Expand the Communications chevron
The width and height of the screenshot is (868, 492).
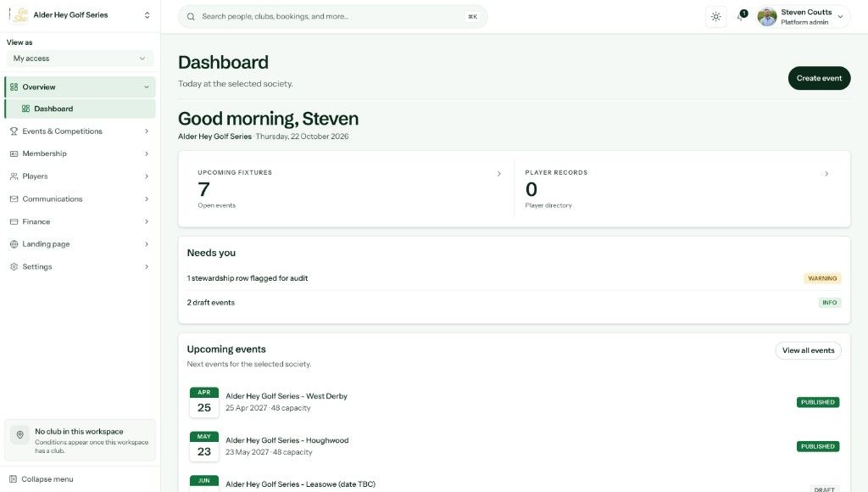click(147, 198)
